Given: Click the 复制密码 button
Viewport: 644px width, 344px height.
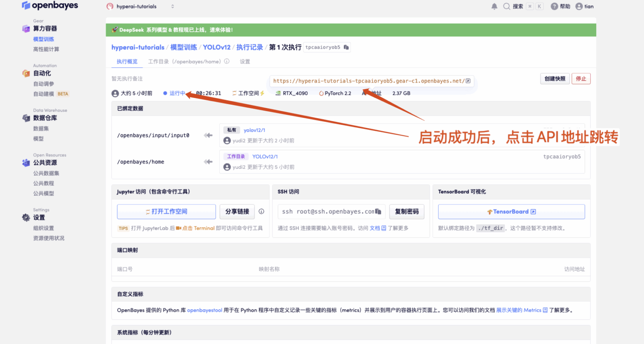Looking at the screenshot, I should click(407, 212).
